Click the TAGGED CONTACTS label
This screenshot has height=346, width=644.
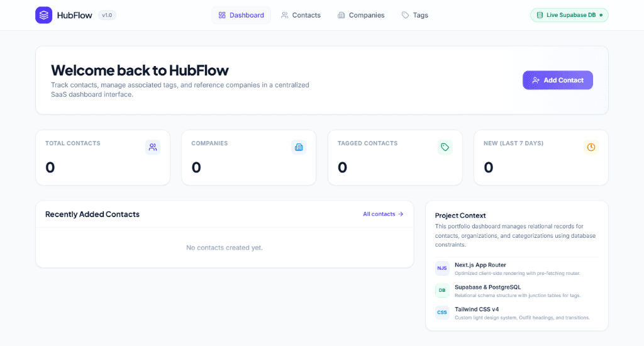point(367,143)
